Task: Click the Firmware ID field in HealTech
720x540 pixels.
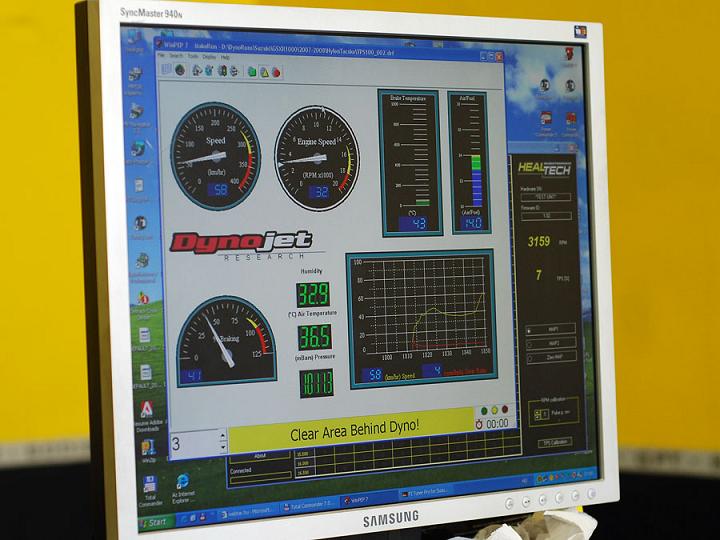Action: (x=546, y=216)
